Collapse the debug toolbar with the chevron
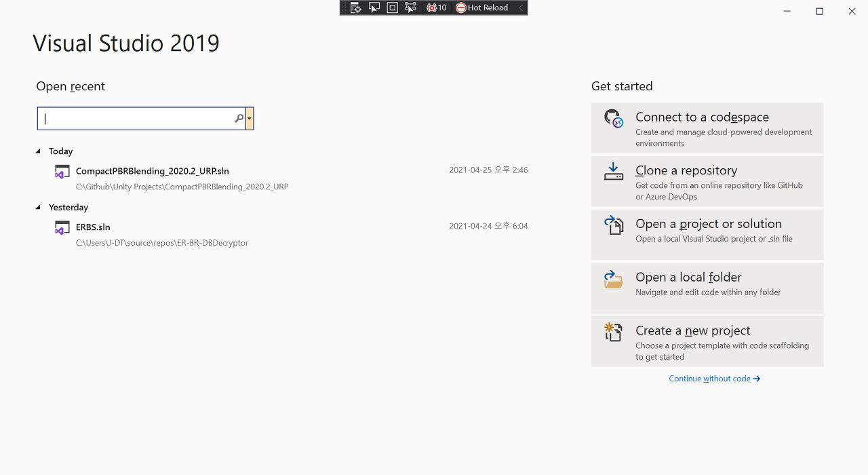The image size is (868, 475). click(521, 7)
